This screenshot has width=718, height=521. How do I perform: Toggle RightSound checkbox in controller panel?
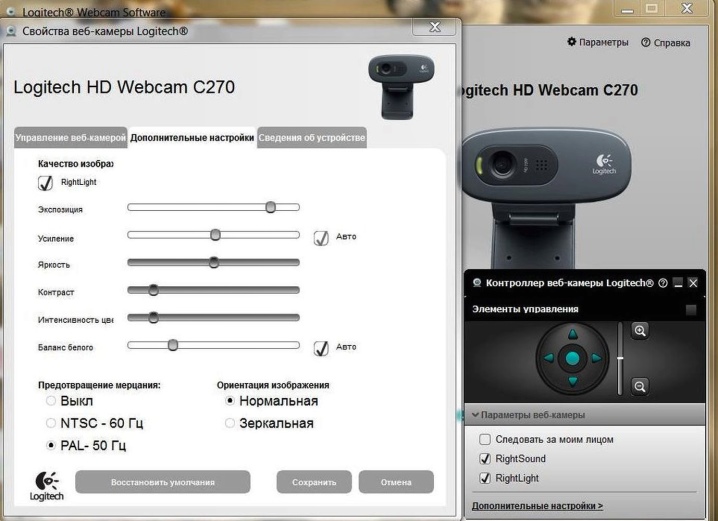(x=484, y=458)
